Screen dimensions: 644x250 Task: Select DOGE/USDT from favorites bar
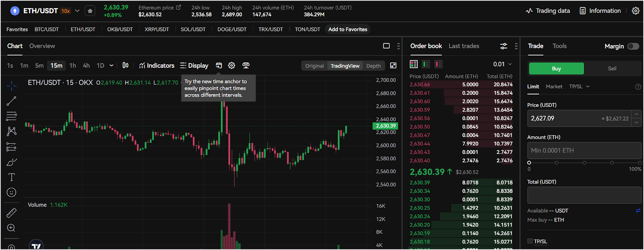(232, 29)
